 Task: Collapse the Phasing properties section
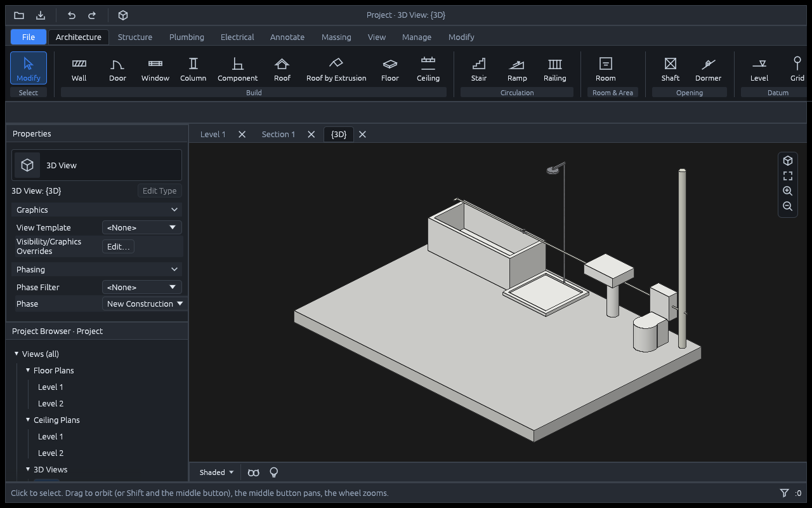pos(97,269)
